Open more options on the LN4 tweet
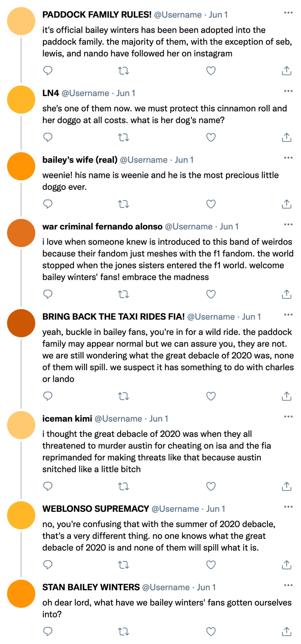Viewport: 301px width, 644px height. point(288,91)
